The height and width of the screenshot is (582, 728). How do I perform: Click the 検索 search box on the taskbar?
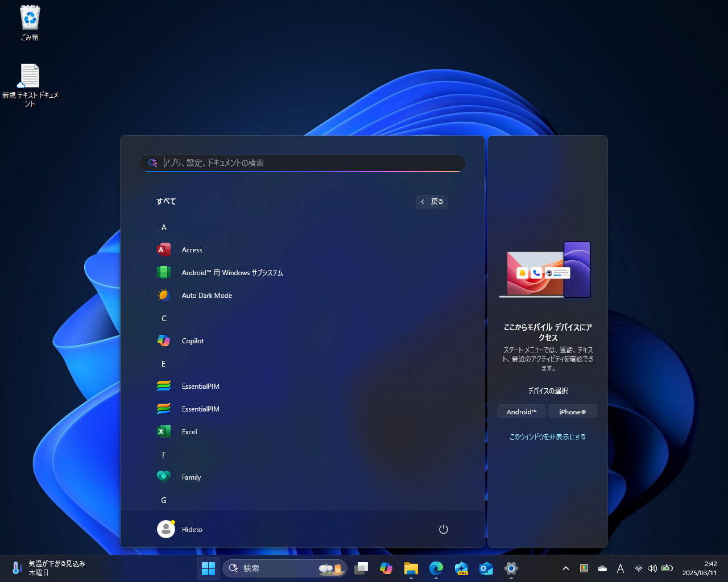285,568
